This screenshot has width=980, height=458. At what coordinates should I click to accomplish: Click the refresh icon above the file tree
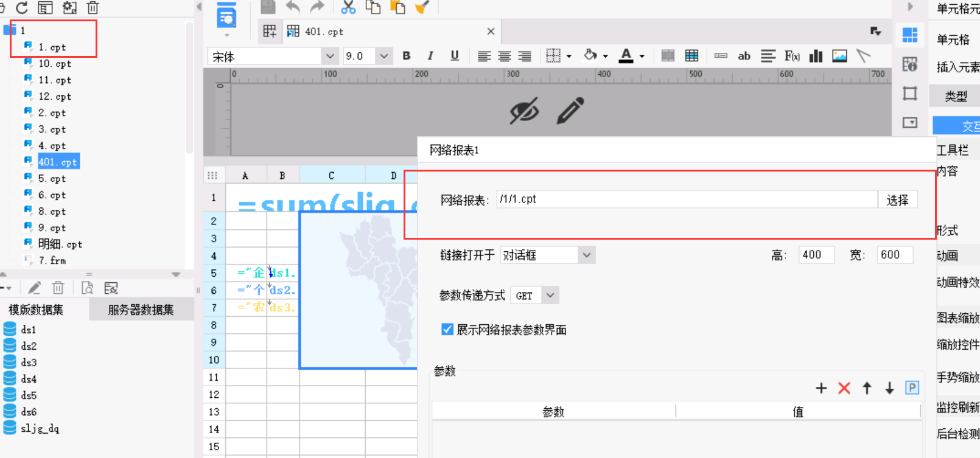[x=22, y=7]
